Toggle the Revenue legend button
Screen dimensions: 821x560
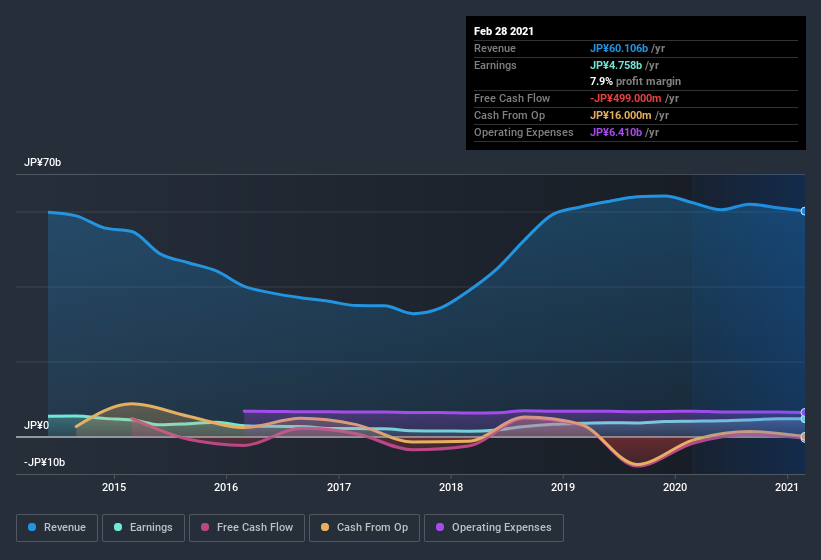click(x=57, y=528)
